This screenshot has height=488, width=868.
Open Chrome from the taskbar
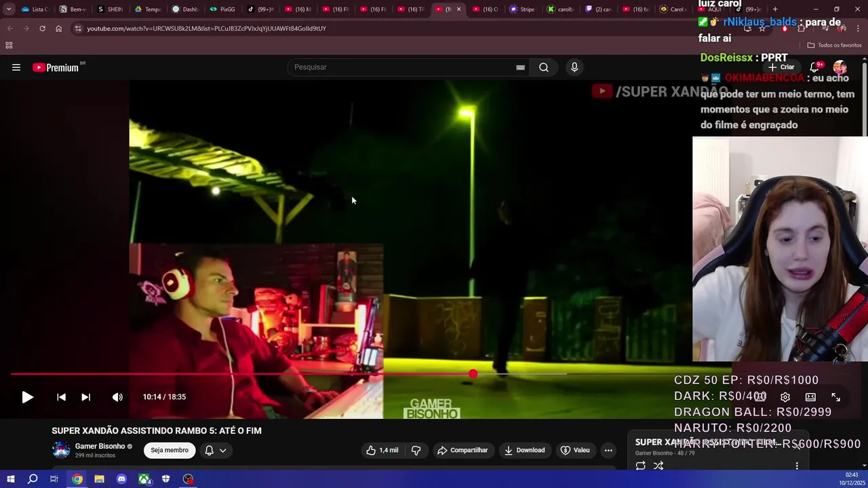pos(77,479)
